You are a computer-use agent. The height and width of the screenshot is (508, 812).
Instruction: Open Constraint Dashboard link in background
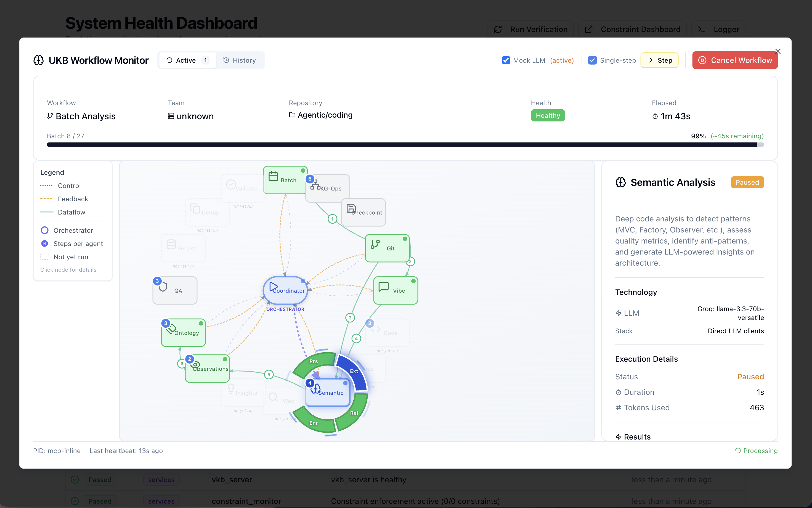click(633, 29)
